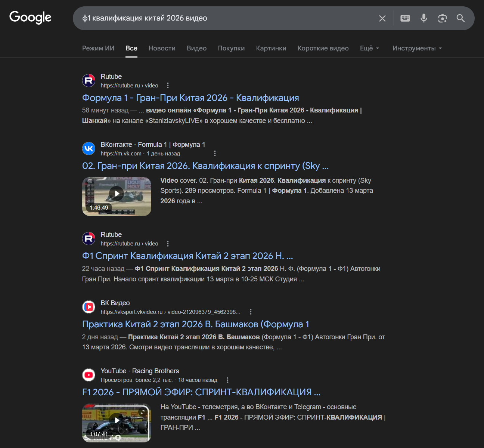Switch to the Видео tab

click(x=196, y=48)
